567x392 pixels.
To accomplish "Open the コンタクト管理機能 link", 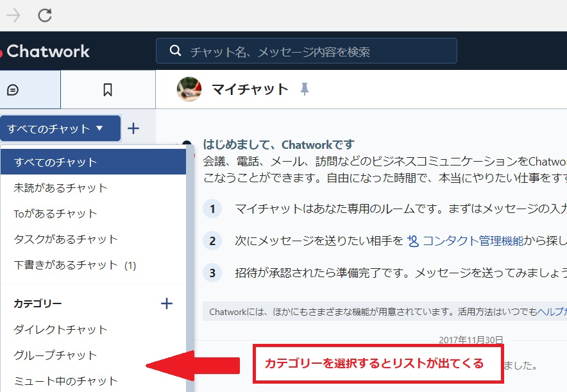I will point(473,241).
